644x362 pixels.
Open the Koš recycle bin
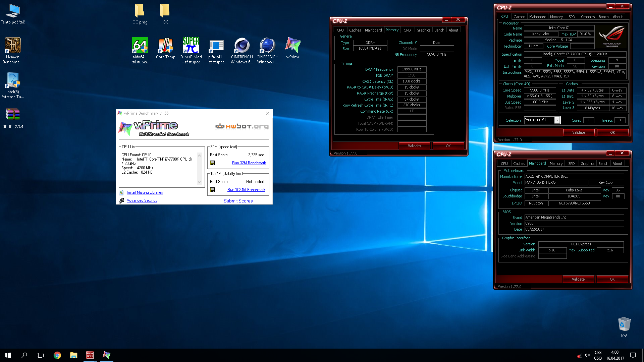point(624,327)
